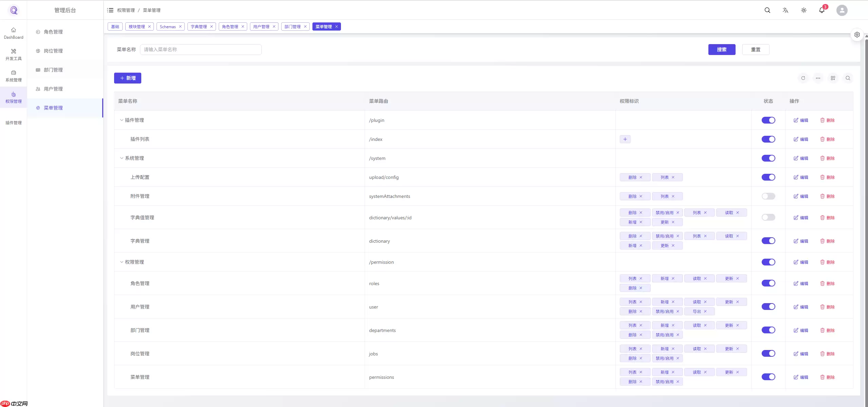The height and width of the screenshot is (407, 868).
Task: Open table more-options ellipsis icon
Action: pyautogui.click(x=818, y=78)
